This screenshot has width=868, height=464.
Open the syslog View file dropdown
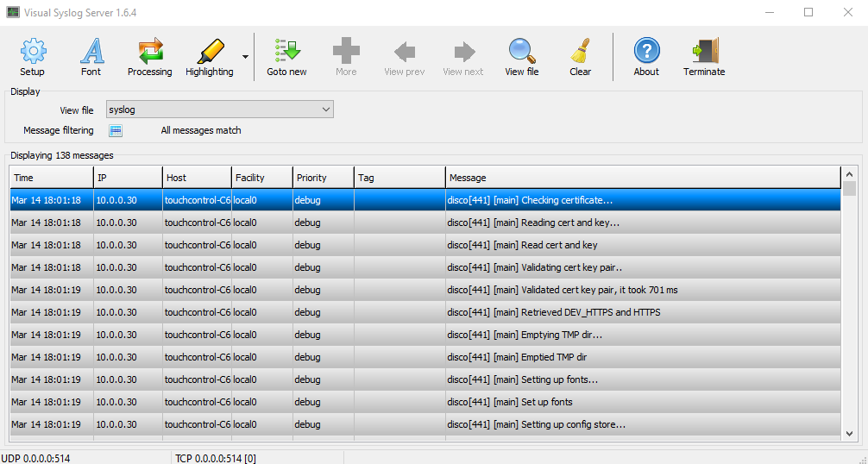(220, 110)
